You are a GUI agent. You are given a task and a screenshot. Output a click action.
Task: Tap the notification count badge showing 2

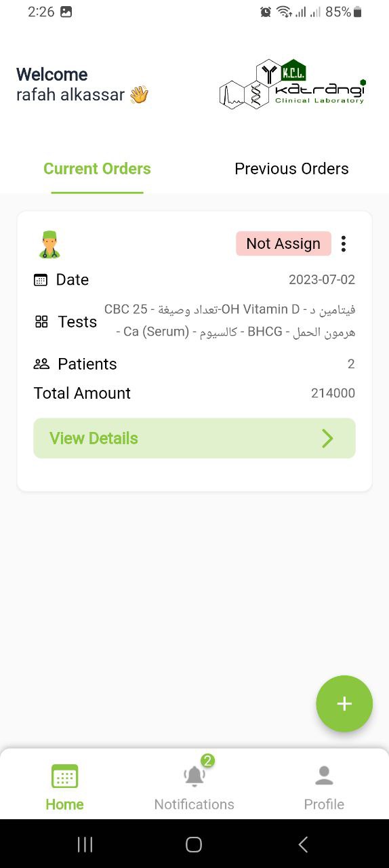(x=207, y=761)
